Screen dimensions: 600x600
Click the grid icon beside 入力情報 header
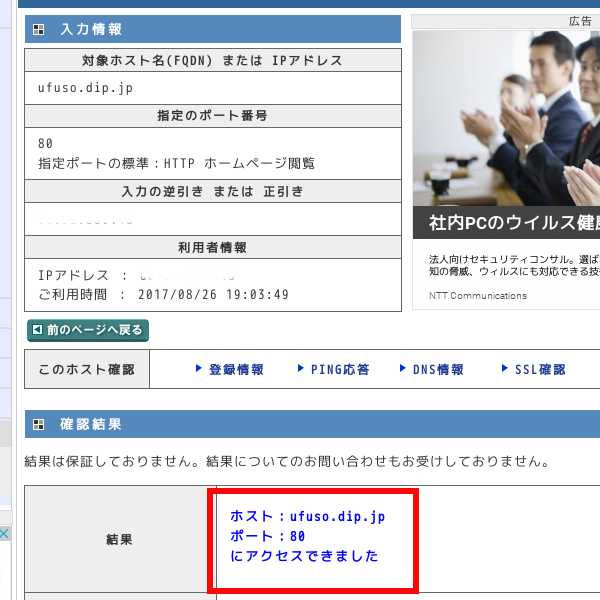(x=38, y=30)
